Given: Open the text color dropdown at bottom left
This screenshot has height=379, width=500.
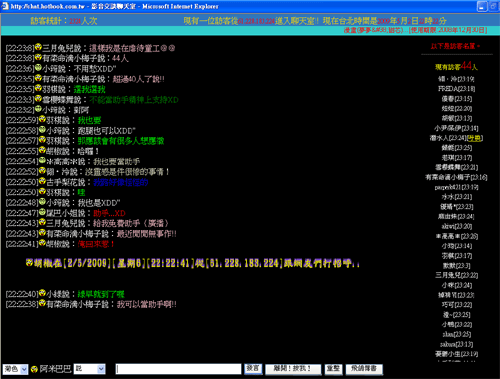Looking at the screenshot, I should (16, 369).
